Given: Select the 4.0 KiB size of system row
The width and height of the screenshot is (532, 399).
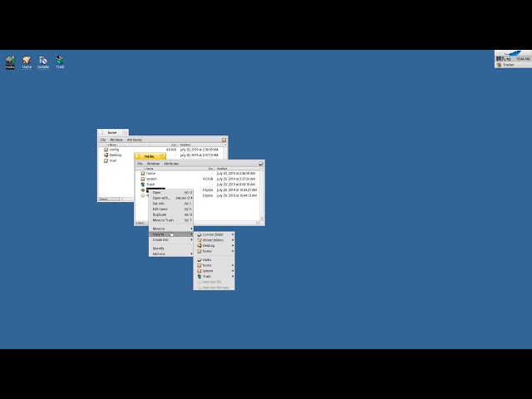Looking at the screenshot, I should click(x=208, y=180).
